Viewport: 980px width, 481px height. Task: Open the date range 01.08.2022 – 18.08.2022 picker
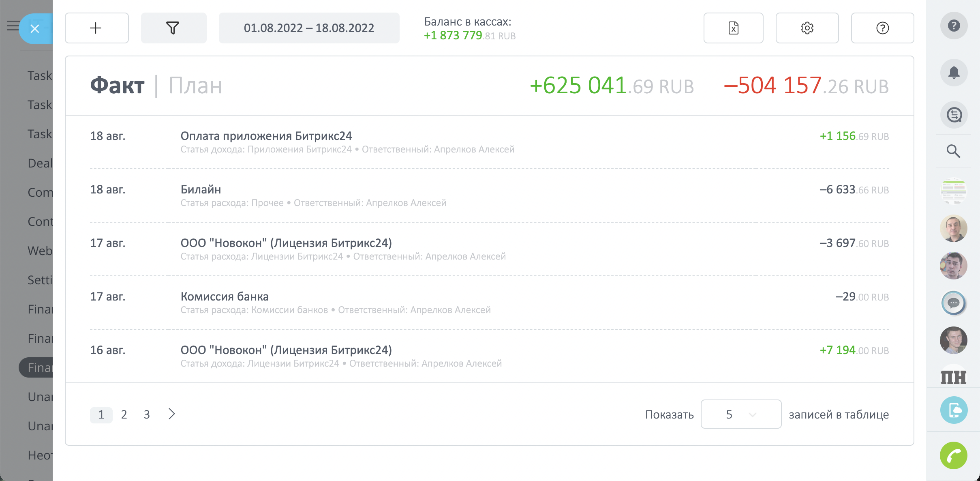click(x=309, y=28)
